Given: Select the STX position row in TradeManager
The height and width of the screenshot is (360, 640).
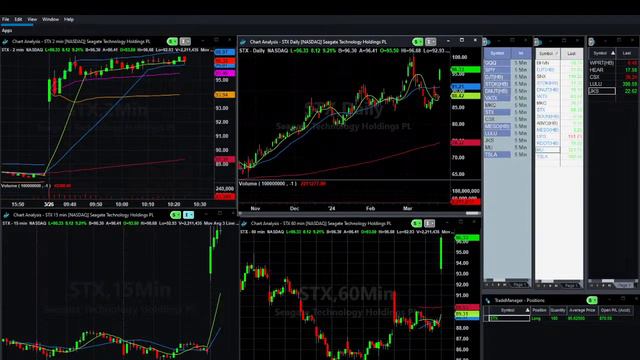Looking at the screenshot, I should (558, 318).
